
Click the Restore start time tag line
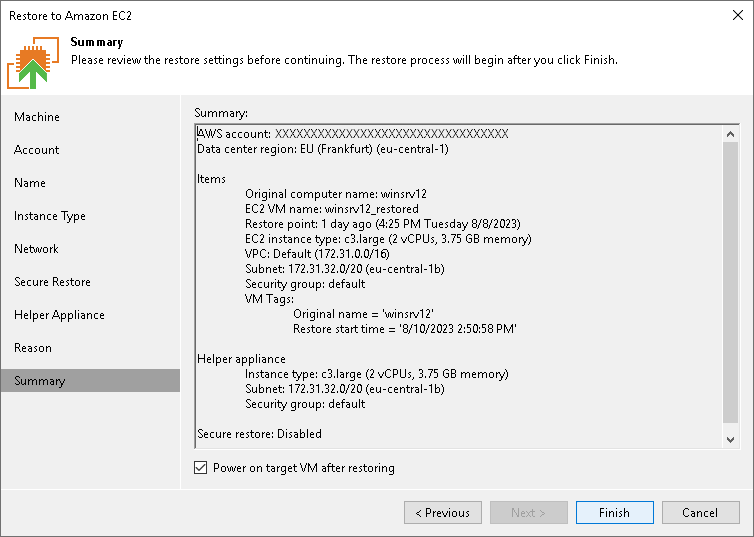pos(405,329)
